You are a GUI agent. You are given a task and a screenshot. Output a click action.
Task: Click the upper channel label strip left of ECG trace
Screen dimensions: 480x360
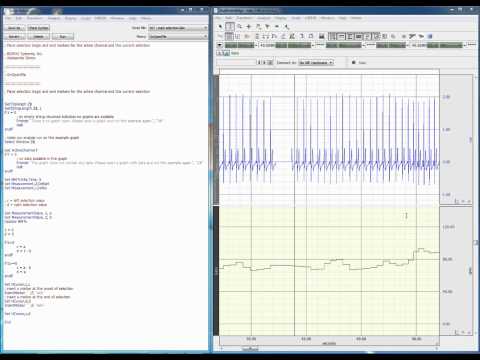point(216,139)
